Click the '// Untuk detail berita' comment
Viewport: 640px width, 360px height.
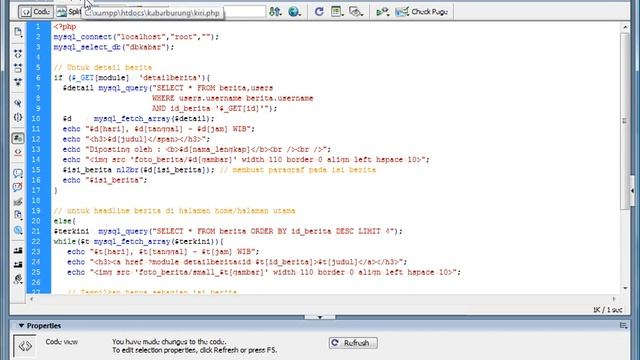click(103, 67)
